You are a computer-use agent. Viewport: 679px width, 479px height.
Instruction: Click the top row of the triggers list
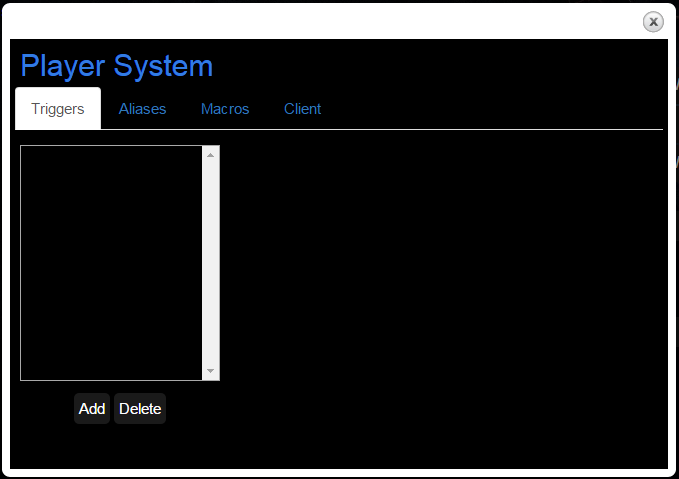click(x=111, y=155)
